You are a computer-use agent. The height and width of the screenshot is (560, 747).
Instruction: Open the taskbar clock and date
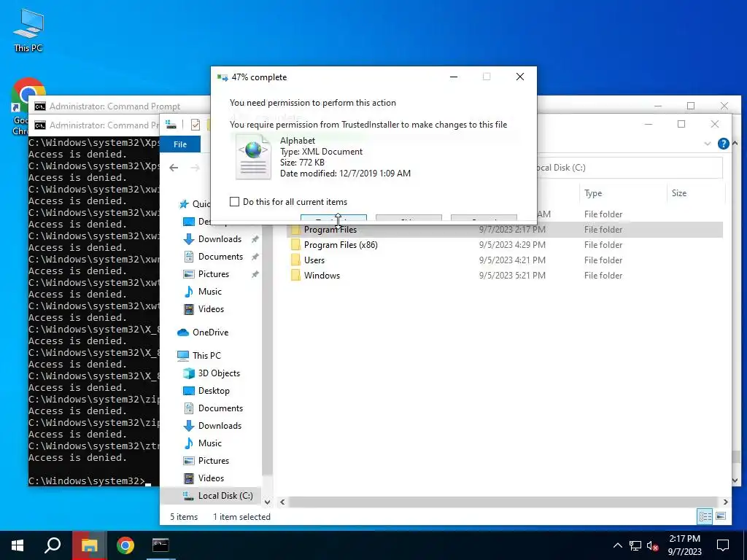684,545
